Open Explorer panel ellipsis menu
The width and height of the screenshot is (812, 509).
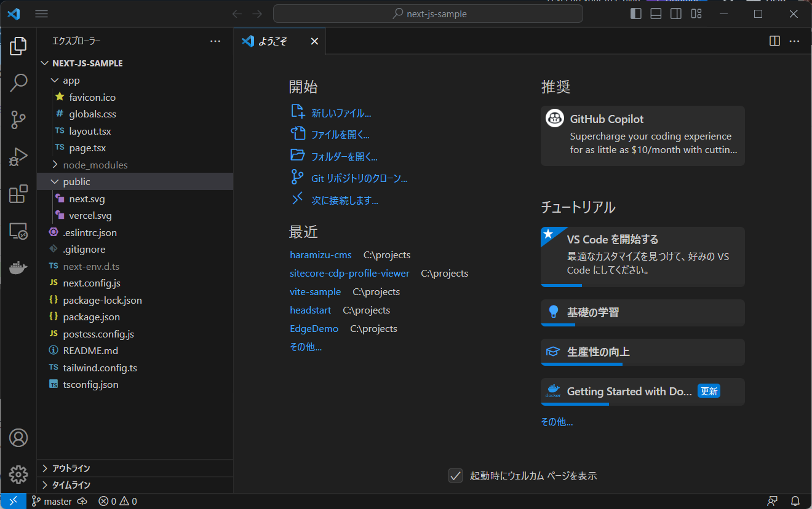[215, 41]
